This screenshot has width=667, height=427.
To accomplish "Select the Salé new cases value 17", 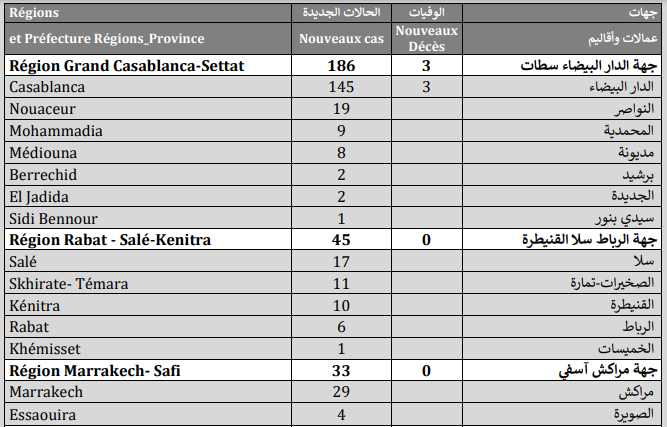I will point(340,261).
